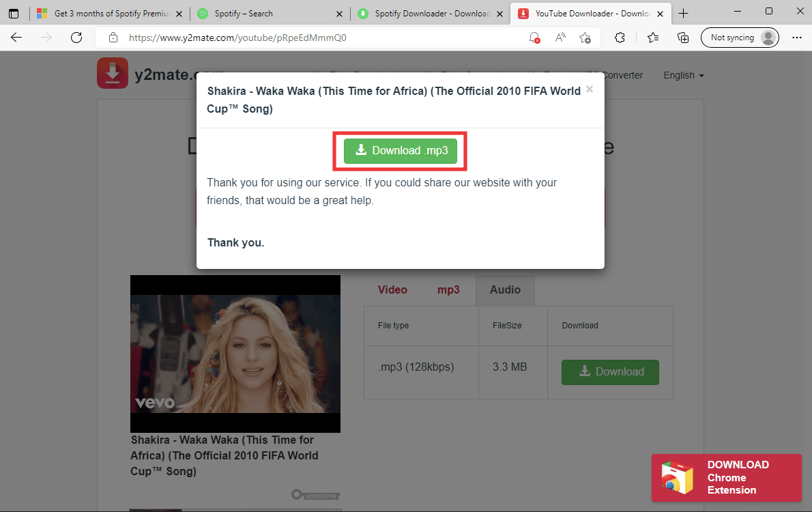
Task: Close the YouTube Downloader tab
Action: tap(661, 14)
